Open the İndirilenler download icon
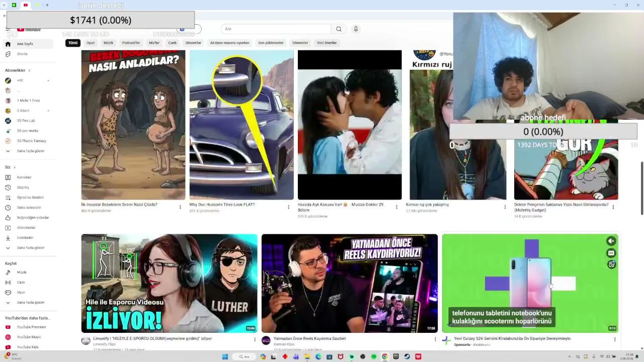The image size is (644, 362). click(x=8, y=238)
